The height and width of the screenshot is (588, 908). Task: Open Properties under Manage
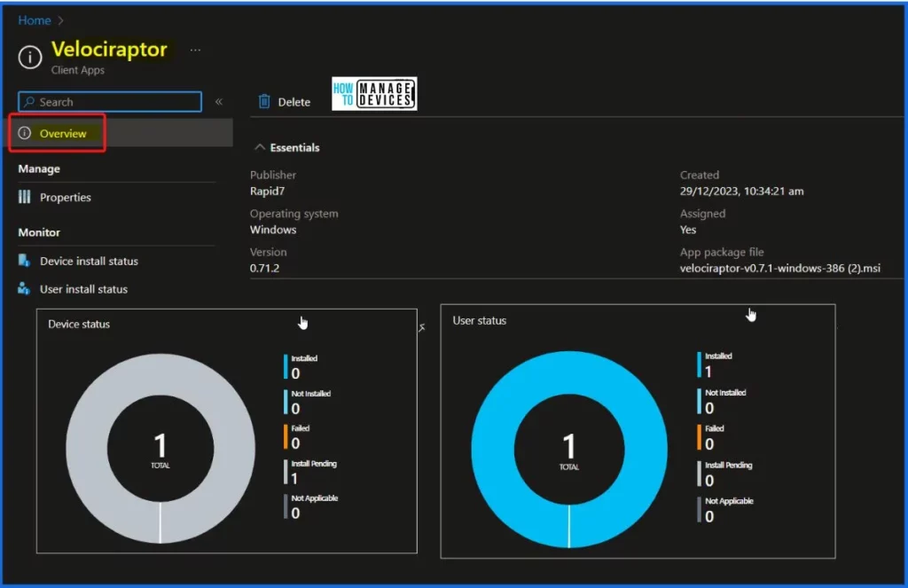(65, 198)
